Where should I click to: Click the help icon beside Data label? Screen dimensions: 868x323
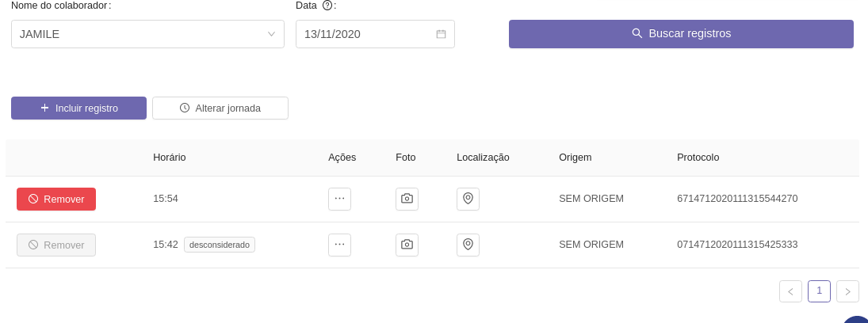click(x=327, y=6)
